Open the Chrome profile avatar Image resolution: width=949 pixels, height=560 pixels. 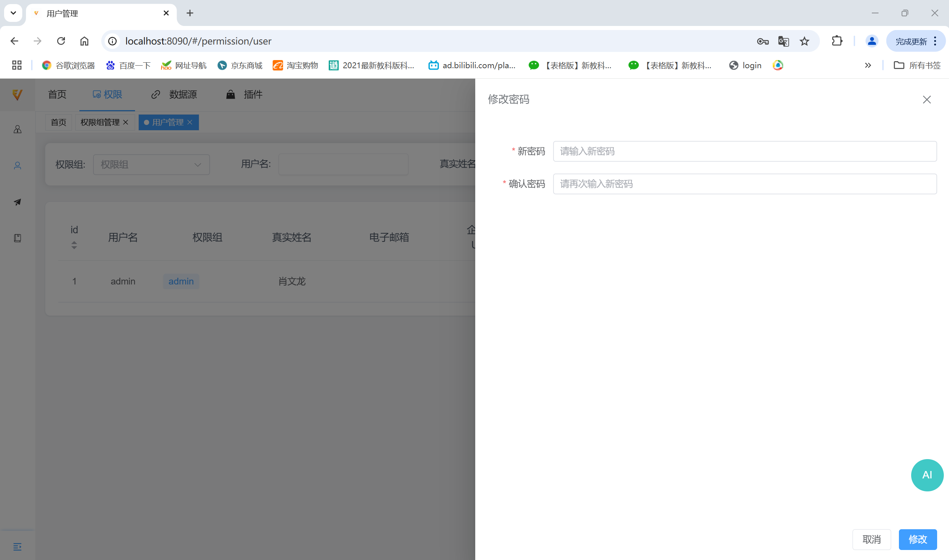(x=871, y=41)
